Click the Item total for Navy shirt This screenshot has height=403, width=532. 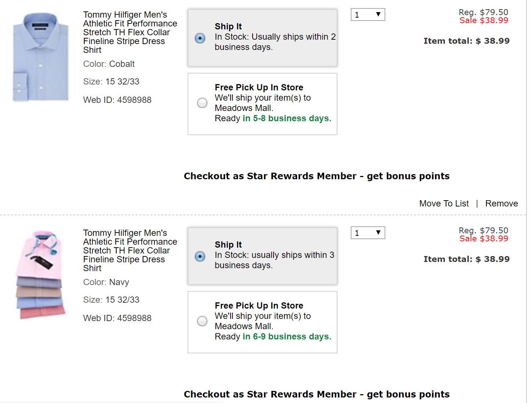[467, 259]
